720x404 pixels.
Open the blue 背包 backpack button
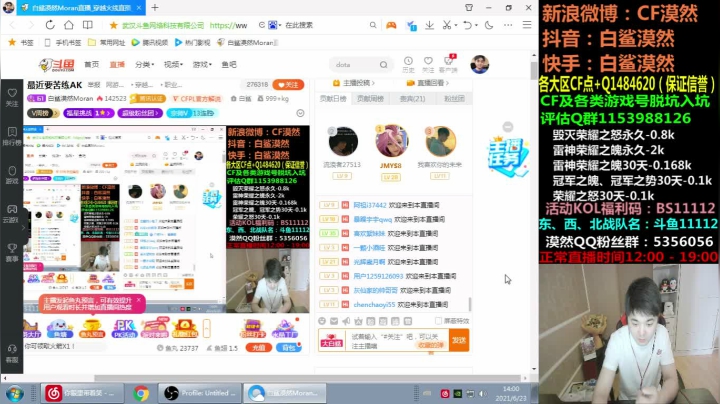tap(288, 348)
